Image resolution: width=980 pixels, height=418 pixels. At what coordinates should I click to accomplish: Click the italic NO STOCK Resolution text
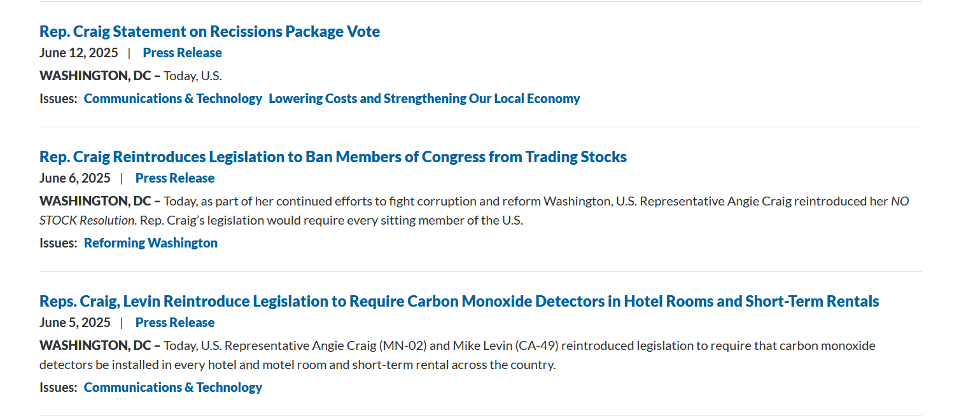pyautogui.click(x=87, y=221)
